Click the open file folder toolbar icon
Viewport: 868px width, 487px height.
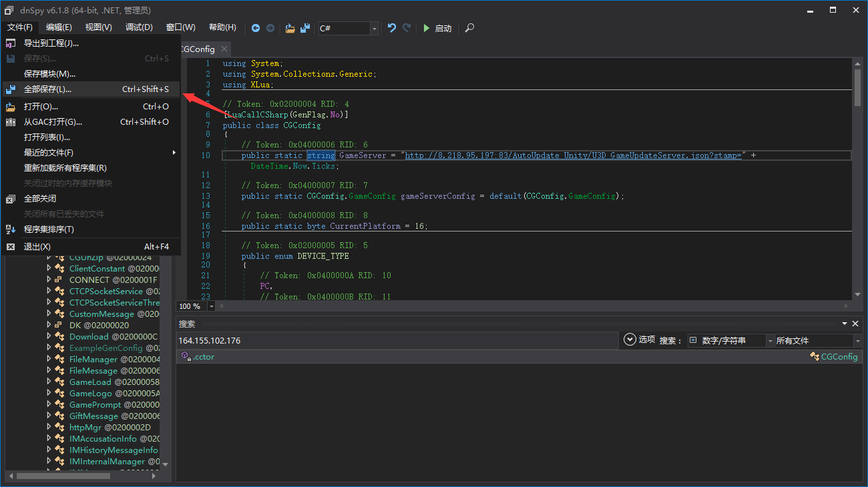[290, 28]
